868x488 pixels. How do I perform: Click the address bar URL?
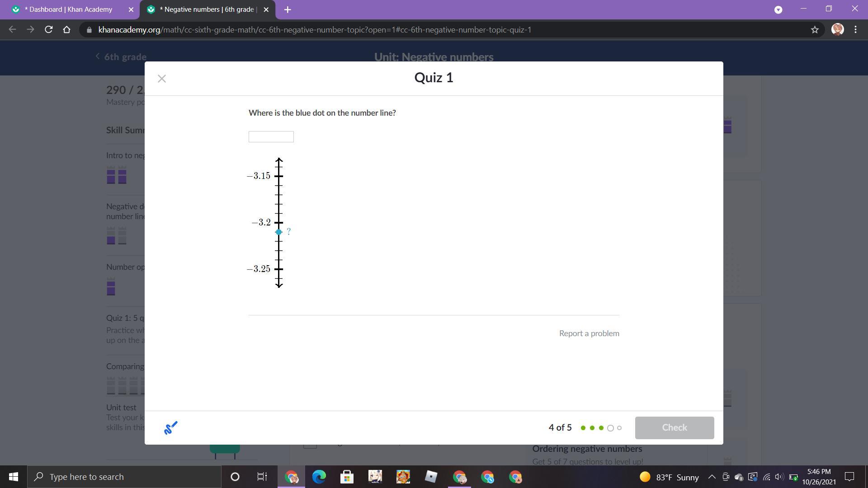pos(314,29)
